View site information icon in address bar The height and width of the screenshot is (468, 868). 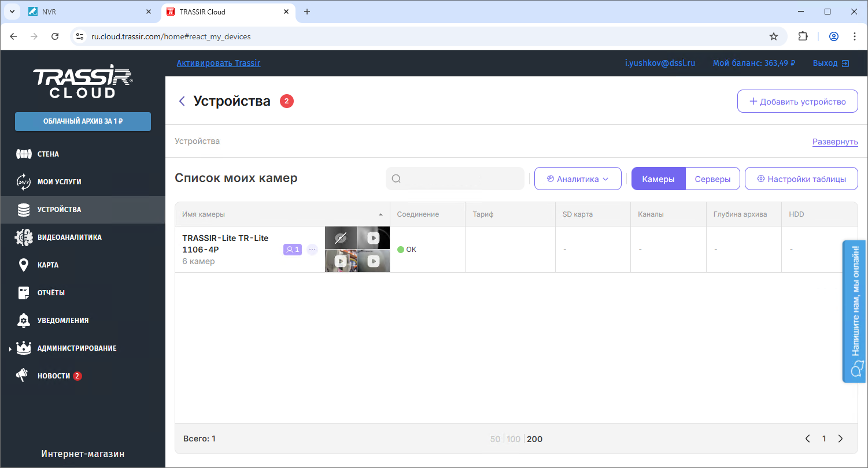coord(80,36)
